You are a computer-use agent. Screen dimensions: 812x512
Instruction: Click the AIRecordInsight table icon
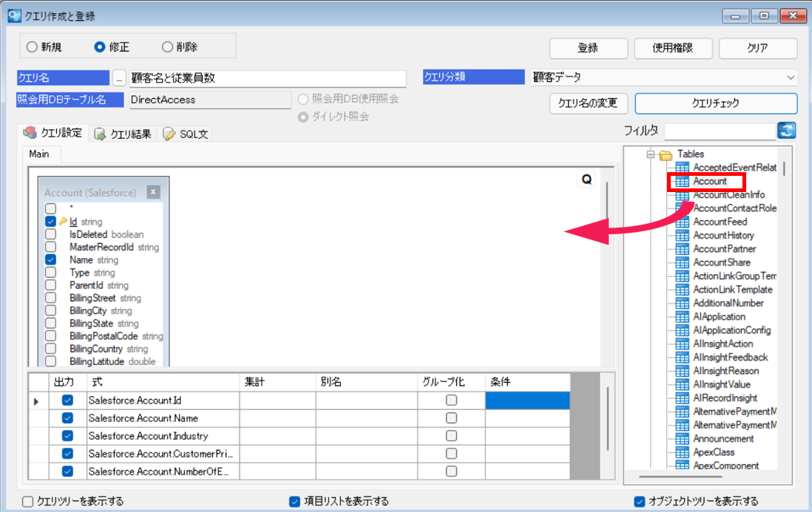click(683, 397)
